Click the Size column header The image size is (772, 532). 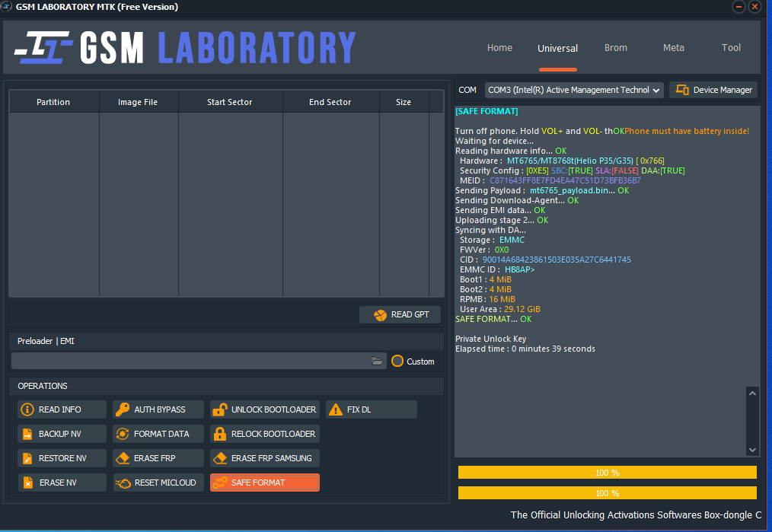[x=404, y=102]
